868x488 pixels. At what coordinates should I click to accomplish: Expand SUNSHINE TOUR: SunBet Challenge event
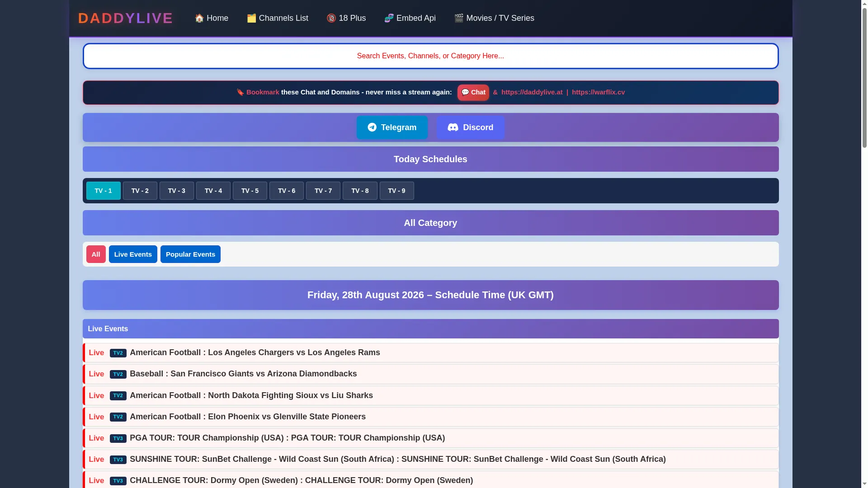point(430,460)
